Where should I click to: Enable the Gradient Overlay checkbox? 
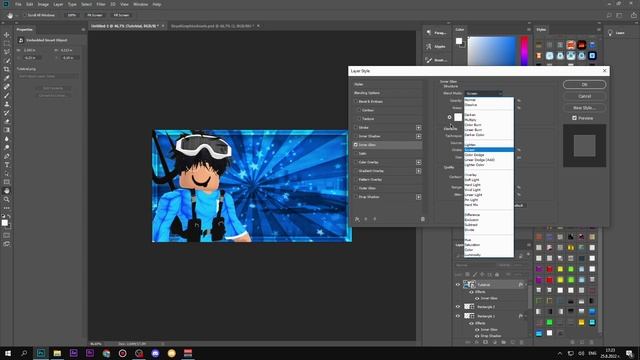356,171
